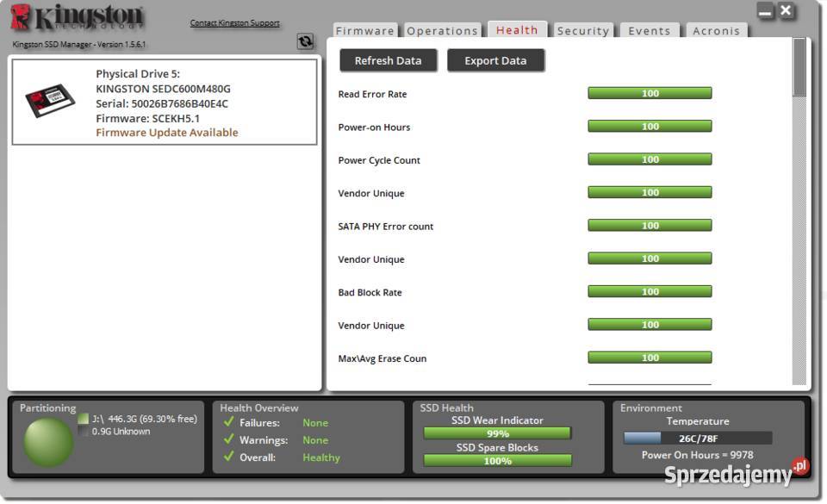Close the Kingston SSD Manager window
827x504 pixels.
click(x=787, y=11)
